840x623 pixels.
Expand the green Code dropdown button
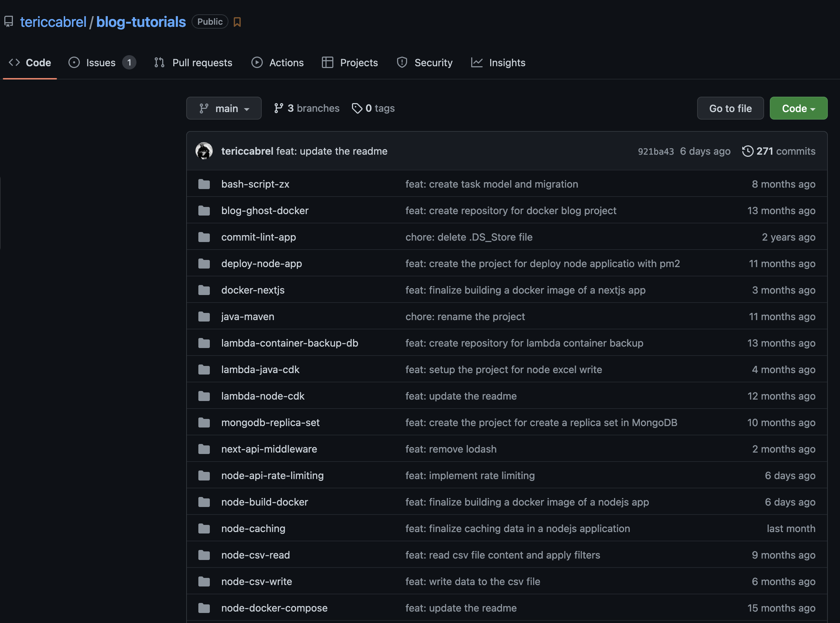pos(798,108)
